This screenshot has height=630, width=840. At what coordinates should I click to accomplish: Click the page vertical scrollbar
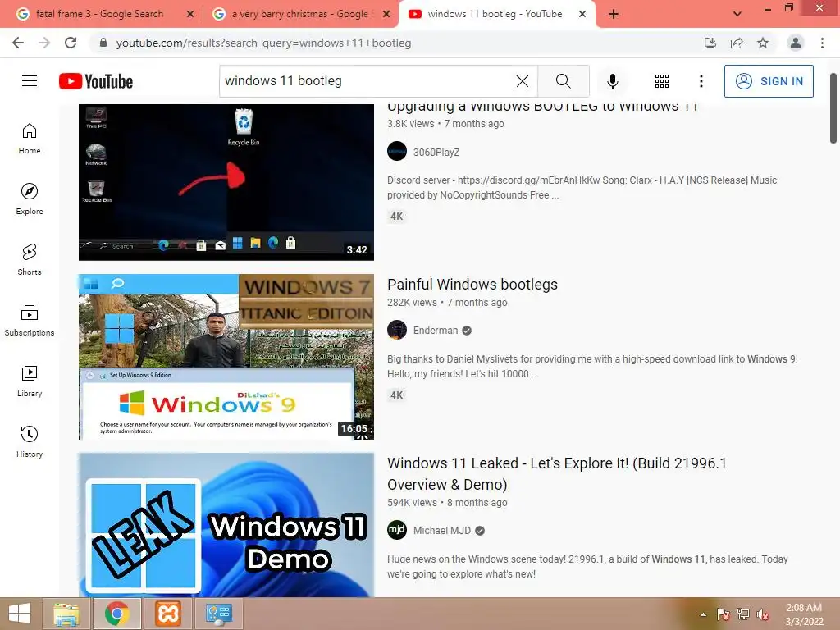(833, 109)
